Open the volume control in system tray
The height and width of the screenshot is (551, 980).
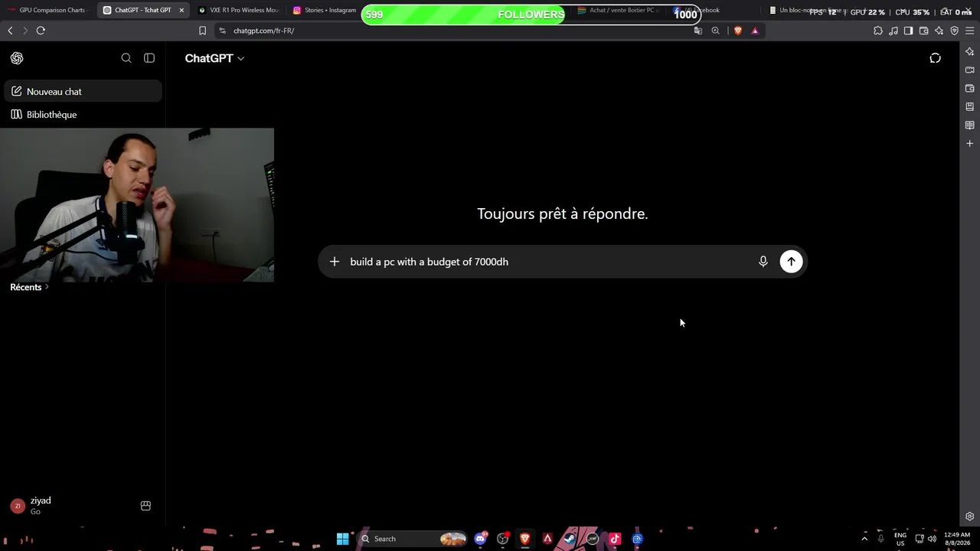pos(932,539)
